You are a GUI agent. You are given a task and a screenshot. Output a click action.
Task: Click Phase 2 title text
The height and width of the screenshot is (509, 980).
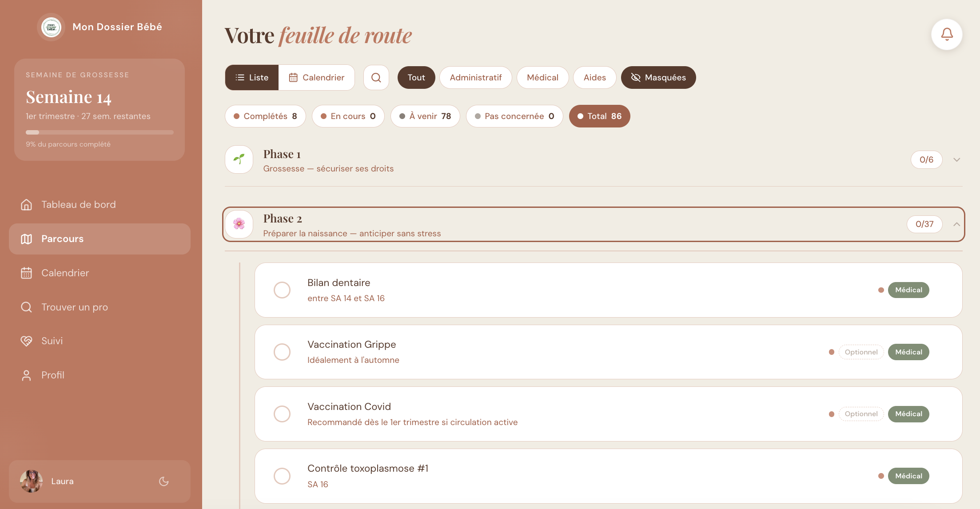tap(283, 219)
